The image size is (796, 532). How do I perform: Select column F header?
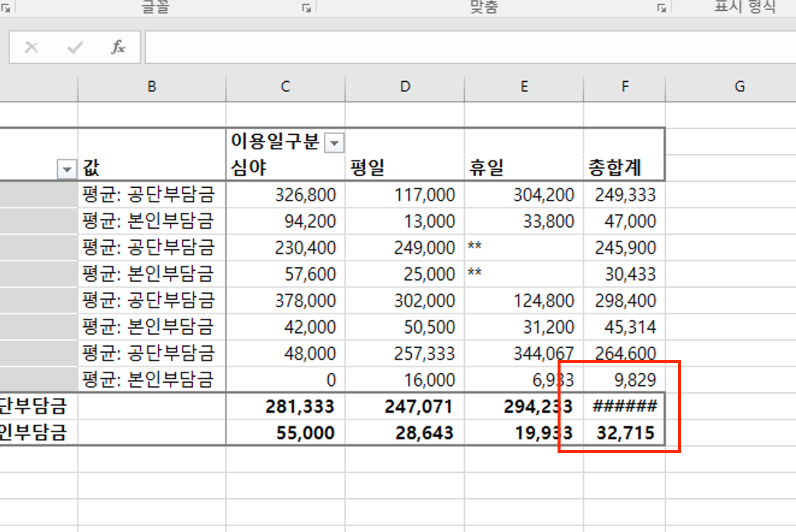pyautogui.click(x=624, y=87)
